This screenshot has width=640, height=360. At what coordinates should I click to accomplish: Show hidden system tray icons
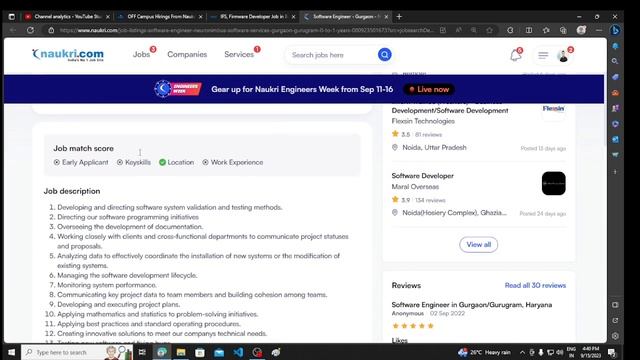point(522,352)
